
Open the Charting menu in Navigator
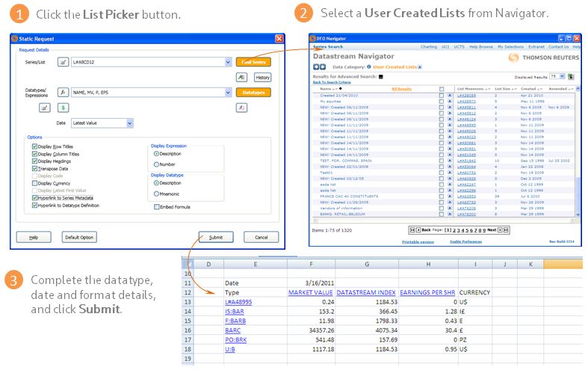click(429, 47)
